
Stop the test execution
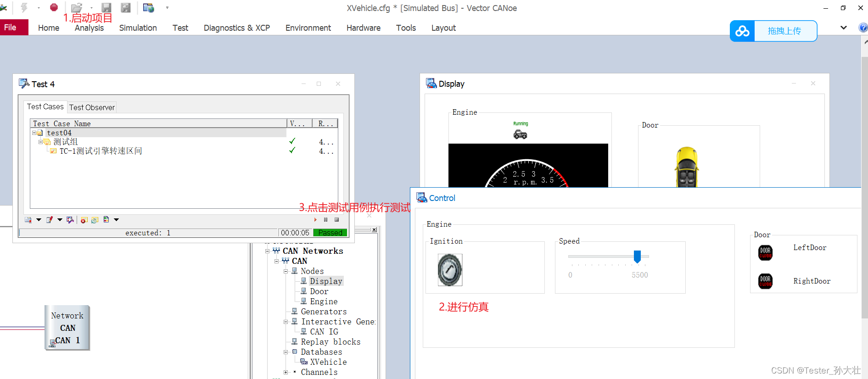pyautogui.click(x=336, y=220)
